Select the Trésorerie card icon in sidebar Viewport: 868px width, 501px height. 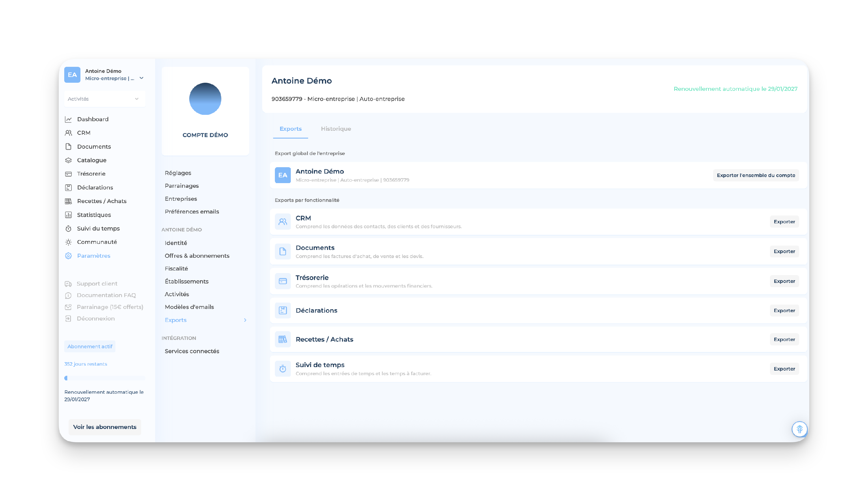(x=69, y=174)
